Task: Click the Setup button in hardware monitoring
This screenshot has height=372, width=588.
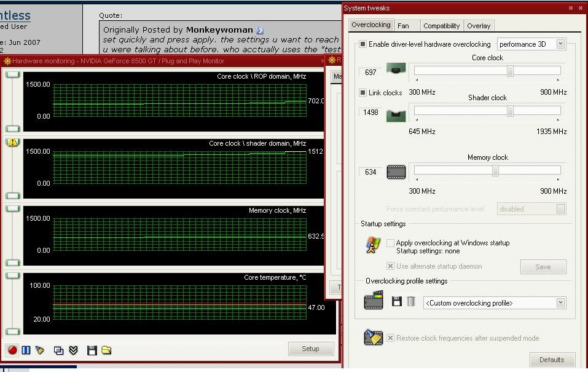Action: (x=310, y=349)
